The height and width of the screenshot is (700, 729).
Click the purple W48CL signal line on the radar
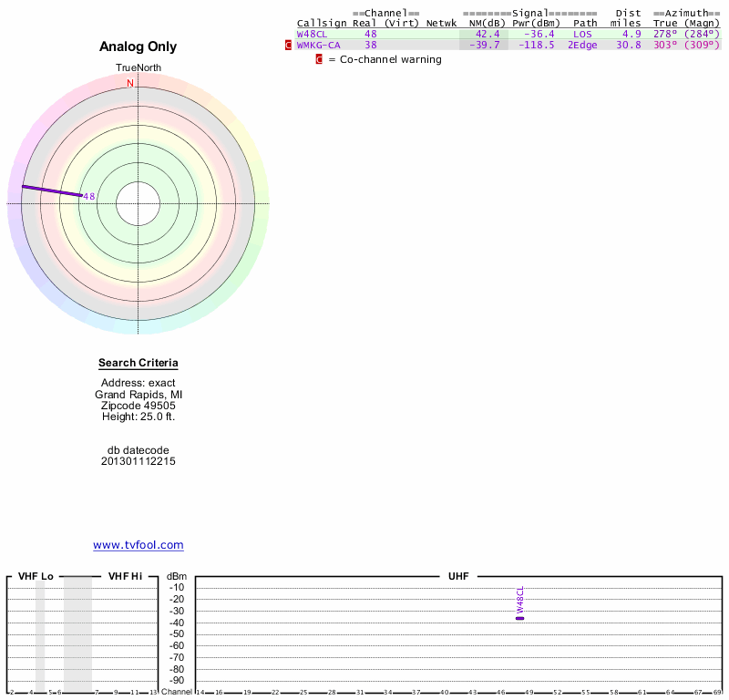51,190
